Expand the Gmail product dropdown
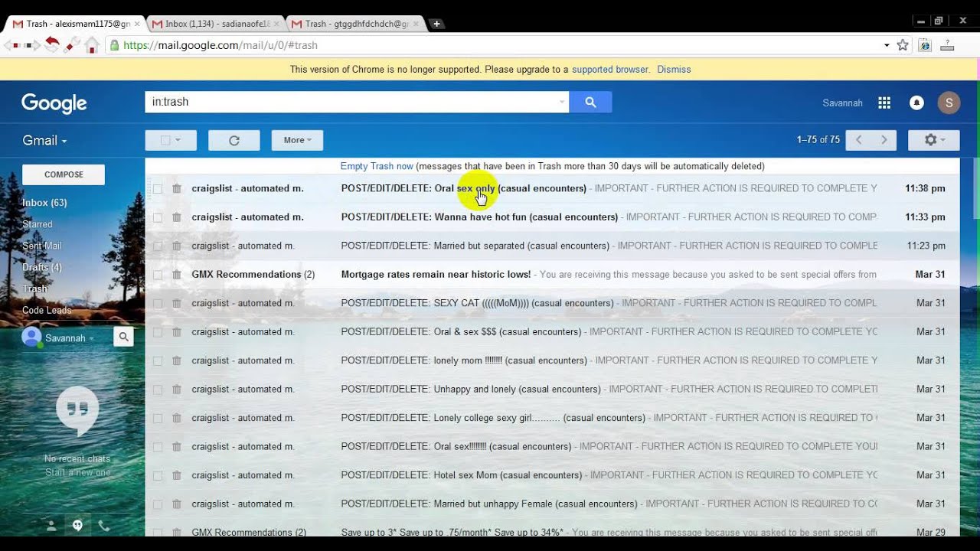The width and height of the screenshot is (980, 551). click(x=44, y=141)
